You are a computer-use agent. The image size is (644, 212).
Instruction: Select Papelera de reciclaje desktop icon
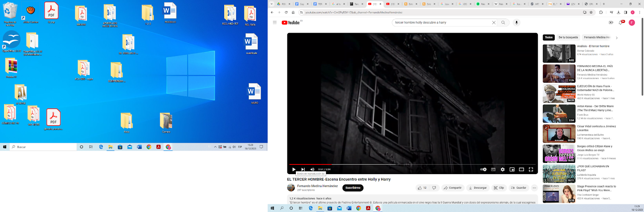(x=10, y=14)
